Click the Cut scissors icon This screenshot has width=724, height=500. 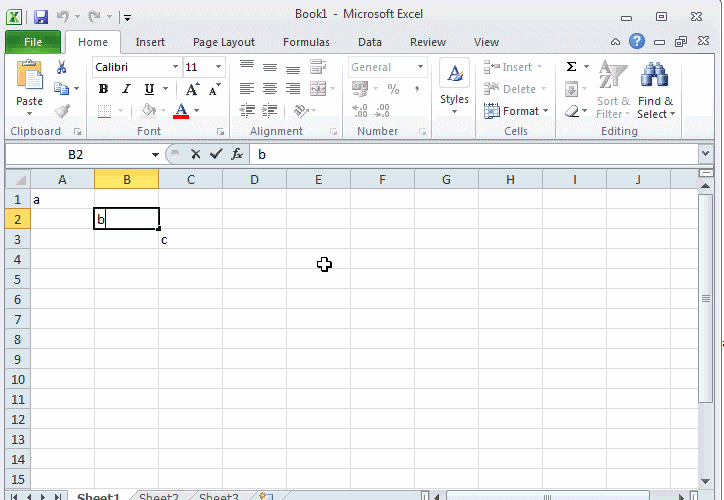[x=61, y=67]
